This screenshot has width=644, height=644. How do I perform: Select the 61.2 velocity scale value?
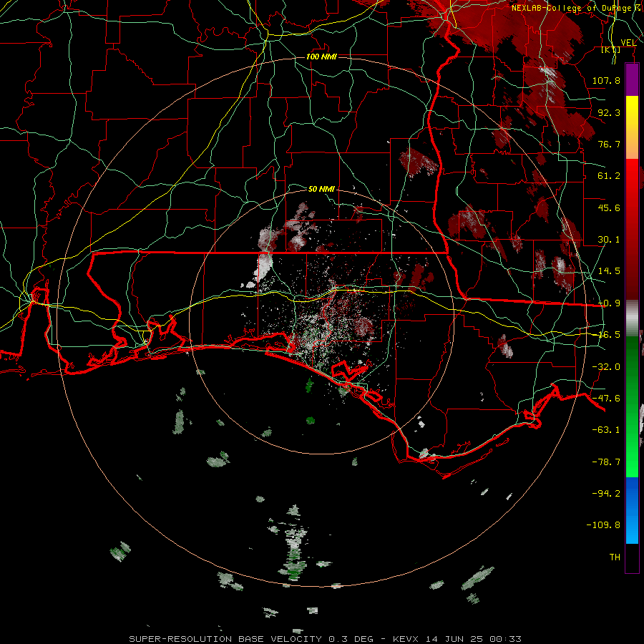[609, 176]
